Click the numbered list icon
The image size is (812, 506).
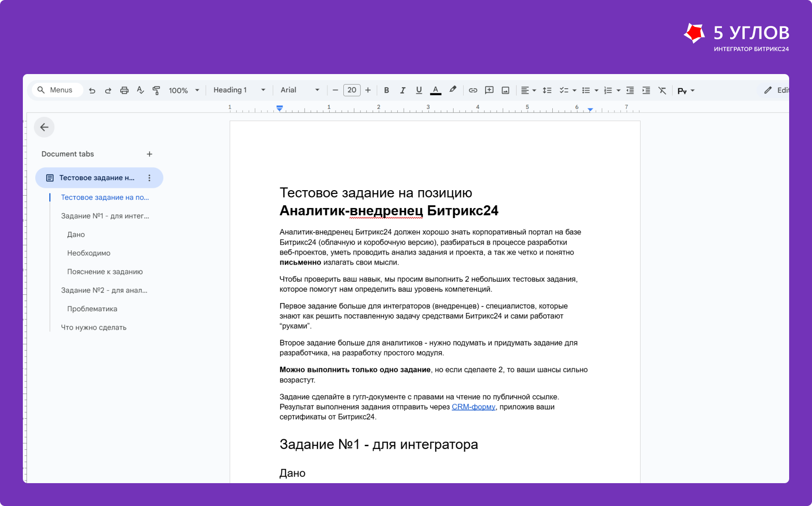pos(608,91)
